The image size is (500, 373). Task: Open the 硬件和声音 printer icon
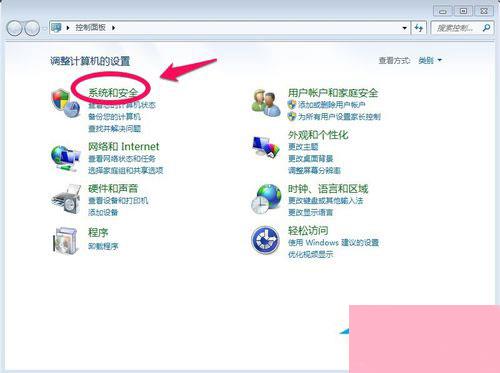66,199
